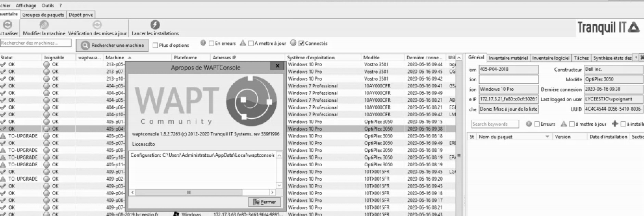Viewport: 644px width, 216px height.
Task: Click the Vérification des mises à jour icon
Action: click(x=97, y=25)
